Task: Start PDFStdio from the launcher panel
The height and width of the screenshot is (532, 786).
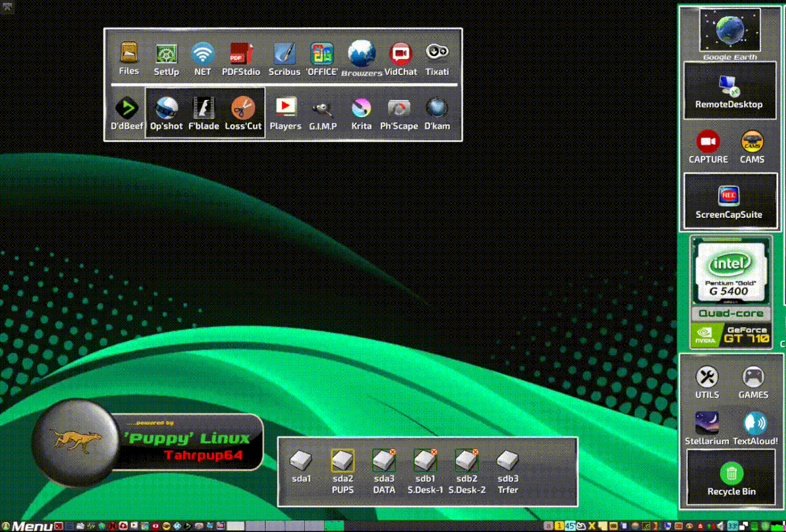Action: coord(241,54)
